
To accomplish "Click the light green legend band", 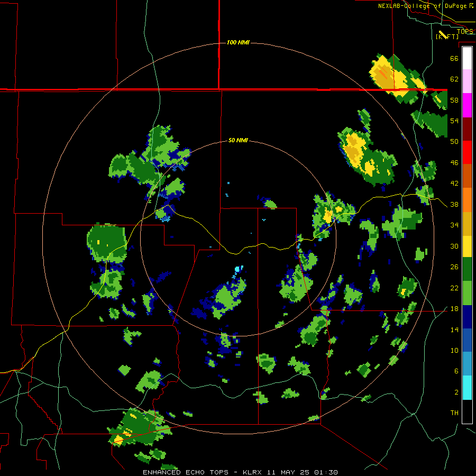I will [467, 293].
